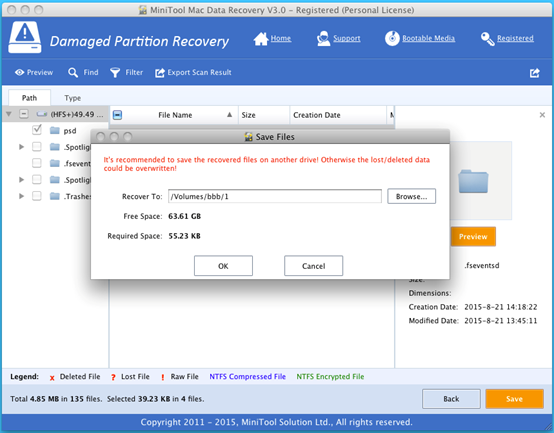Screen dimensions: 554x433
Task: Open the Registered link
Action: [515, 38]
